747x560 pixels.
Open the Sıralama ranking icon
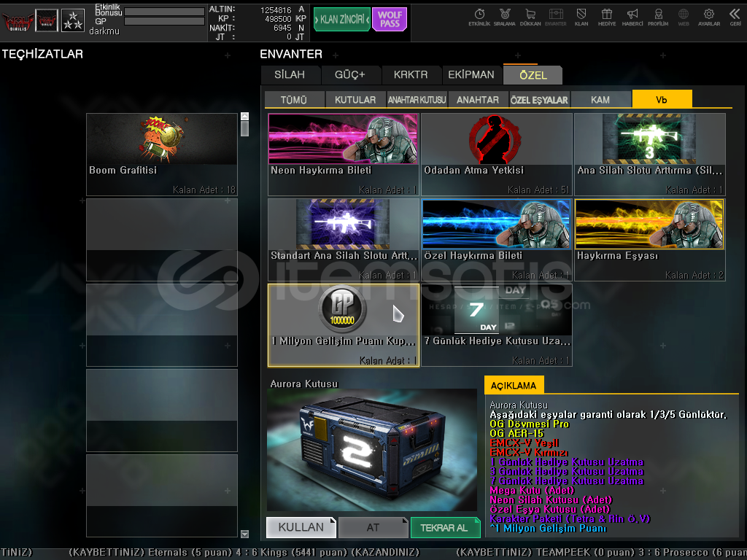pyautogui.click(x=505, y=17)
